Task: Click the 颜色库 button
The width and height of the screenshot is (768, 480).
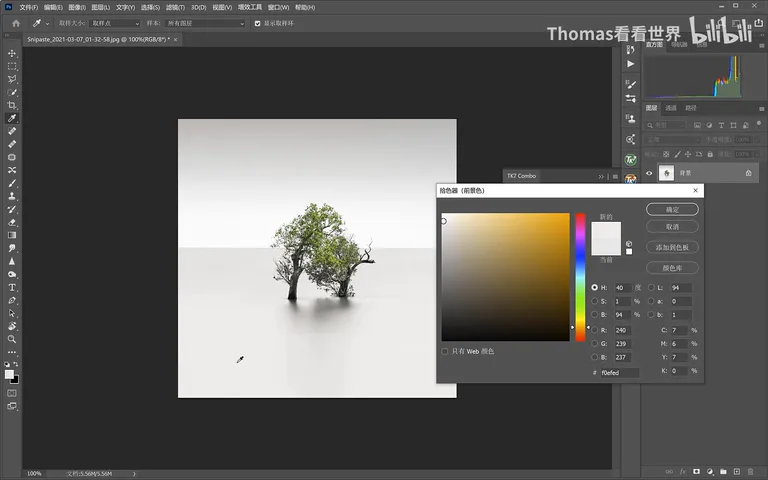Action: point(672,268)
